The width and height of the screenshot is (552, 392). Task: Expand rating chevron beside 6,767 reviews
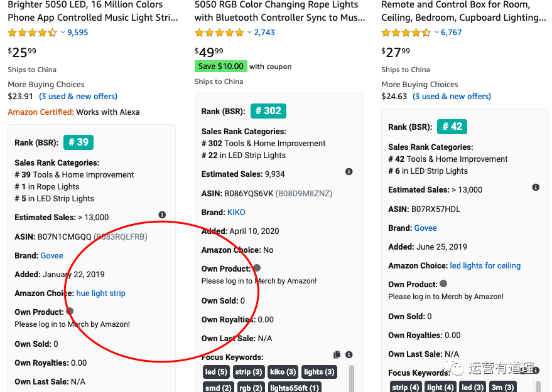(x=436, y=33)
